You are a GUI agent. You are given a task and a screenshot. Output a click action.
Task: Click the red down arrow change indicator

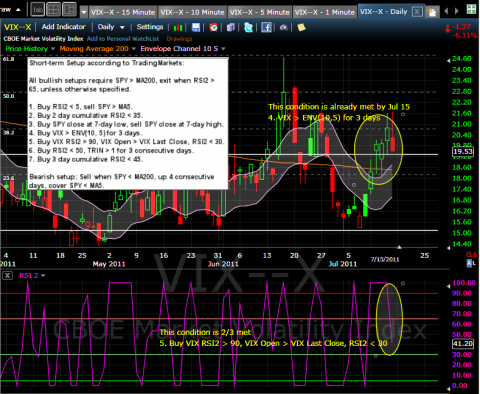point(448,29)
